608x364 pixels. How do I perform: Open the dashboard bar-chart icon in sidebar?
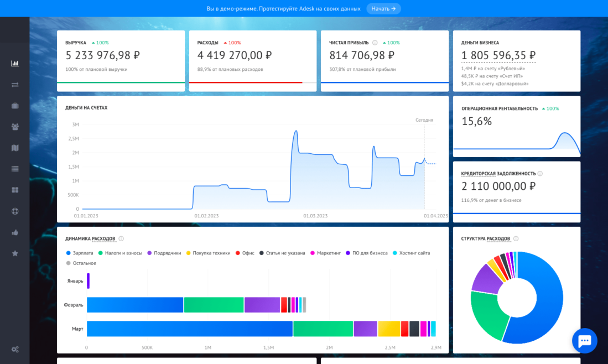click(x=15, y=63)
